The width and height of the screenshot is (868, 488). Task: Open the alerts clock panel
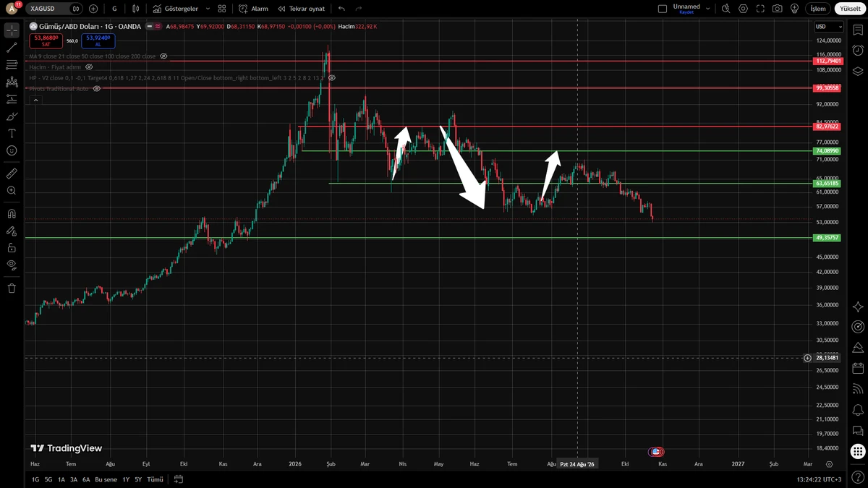click(858, 51)
